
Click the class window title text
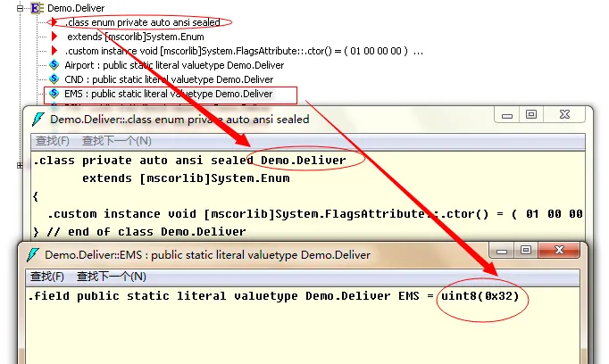179,120
